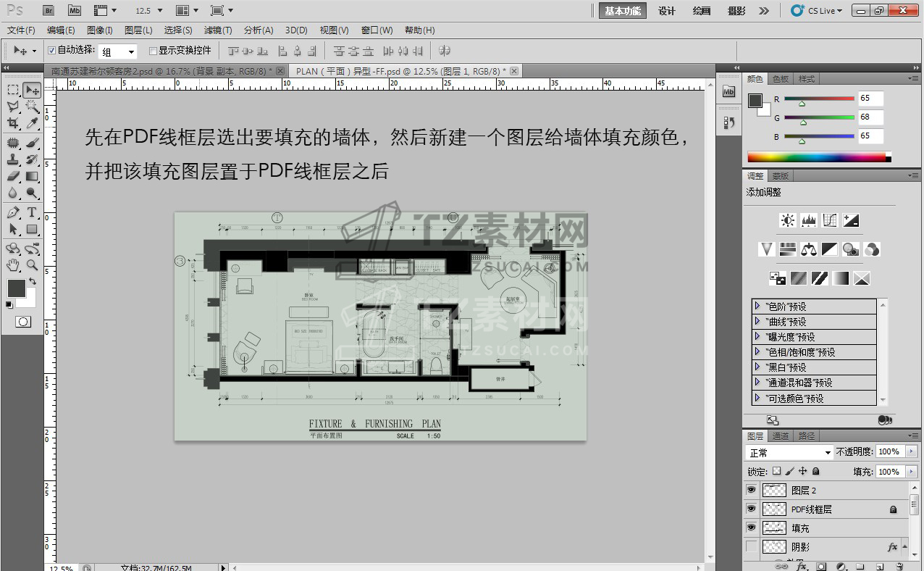Image resolution: width=924 pixels, height=571 pixels.
Task: Open the 正常 blend mode dropdown
Action: point(789,452)
